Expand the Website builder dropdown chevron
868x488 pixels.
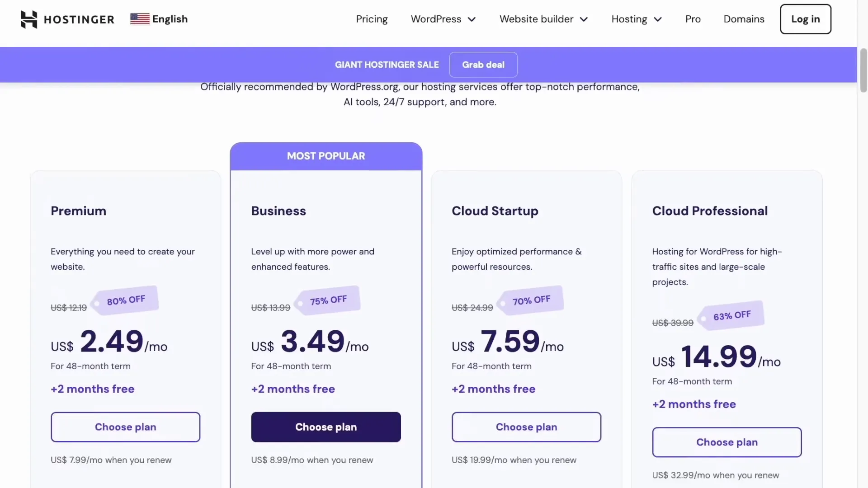coord(584,19)
